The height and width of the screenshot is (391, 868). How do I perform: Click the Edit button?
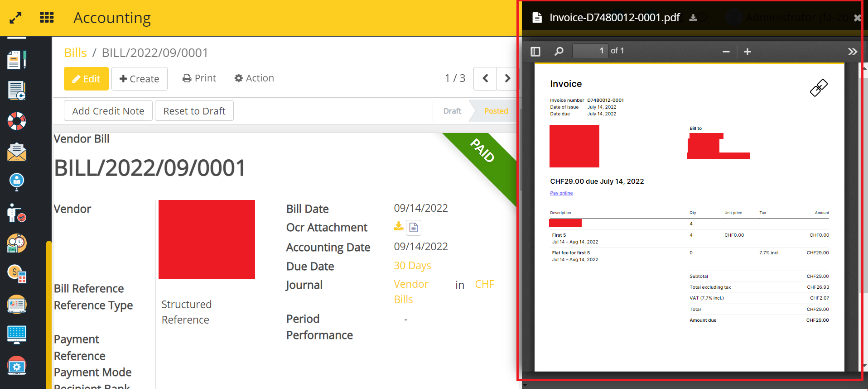(86, 79)
